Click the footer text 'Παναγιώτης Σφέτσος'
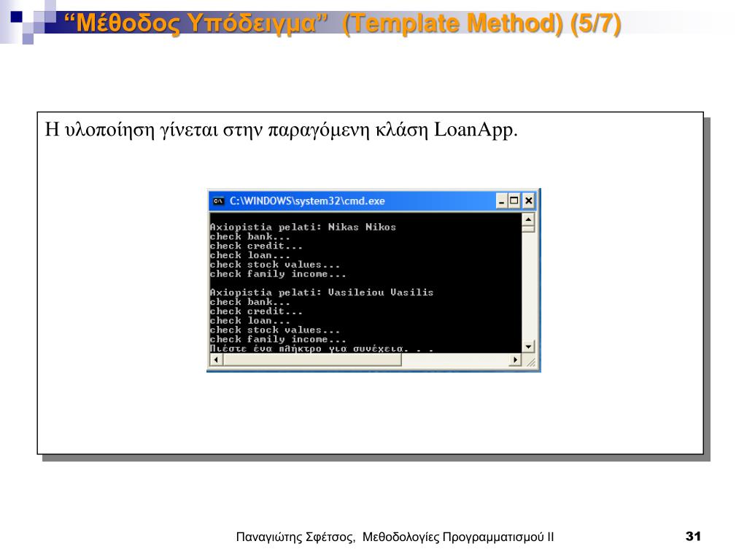 (295, 537)
